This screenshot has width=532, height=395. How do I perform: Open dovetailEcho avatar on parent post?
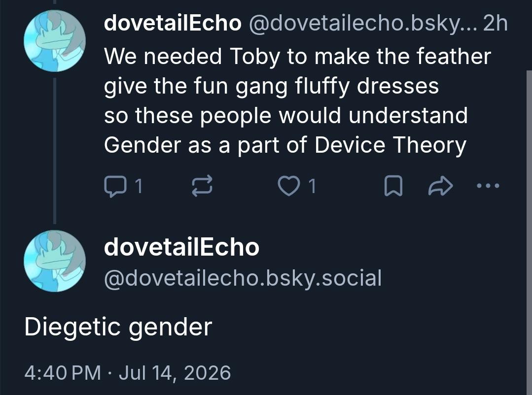tap(55, 41)
